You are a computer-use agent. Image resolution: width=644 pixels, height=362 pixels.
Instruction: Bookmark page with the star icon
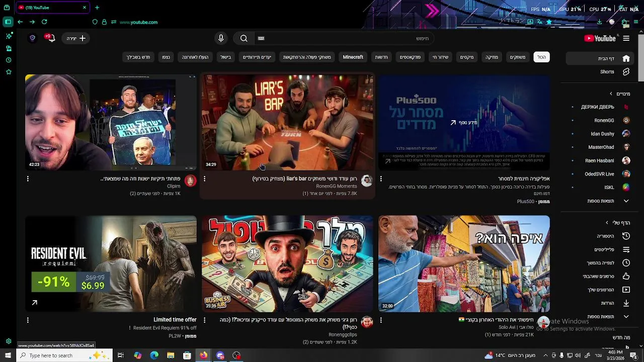tap(549, 22)
